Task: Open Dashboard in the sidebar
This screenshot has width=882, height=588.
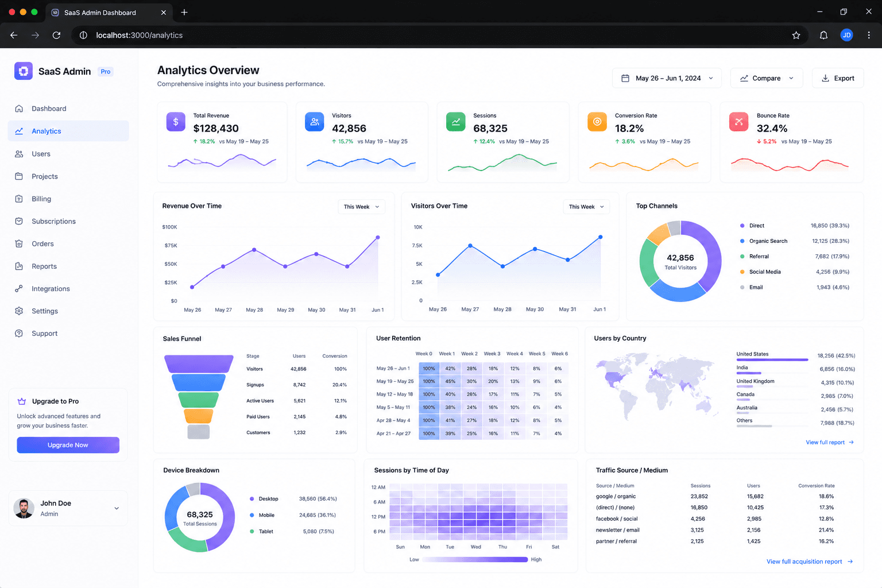Action: [68, 109]
